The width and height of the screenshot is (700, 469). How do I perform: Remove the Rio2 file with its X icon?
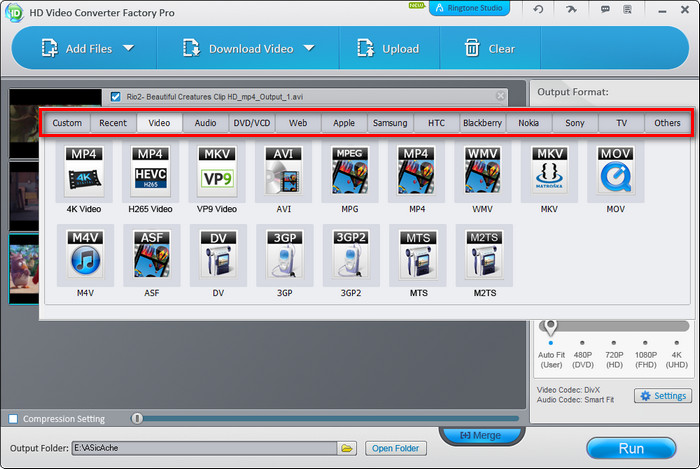(x=500, y=96)
